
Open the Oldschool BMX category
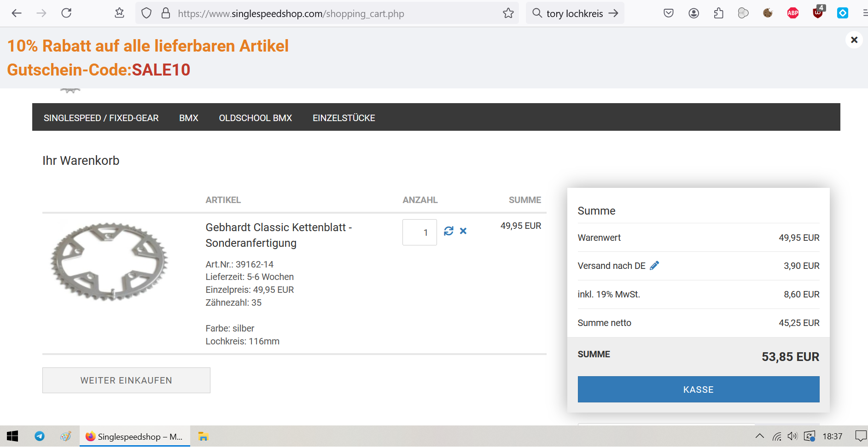(x=255, y=118)
